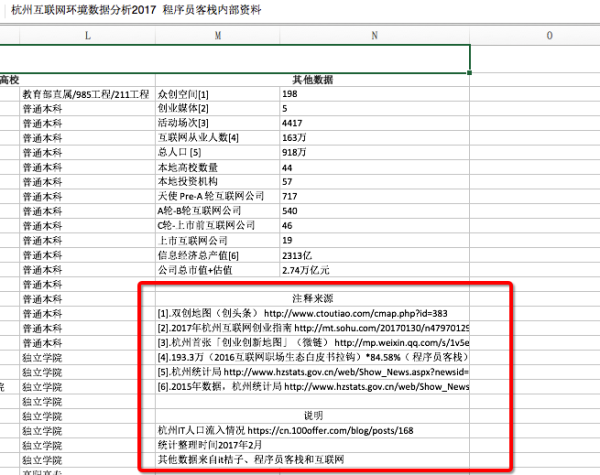Image resolution: width=600 pixels, height=475 pixels.
Task: Open note [2] 2017年杭州互联网创业指南 sohu link
Action: pos(313,328)
